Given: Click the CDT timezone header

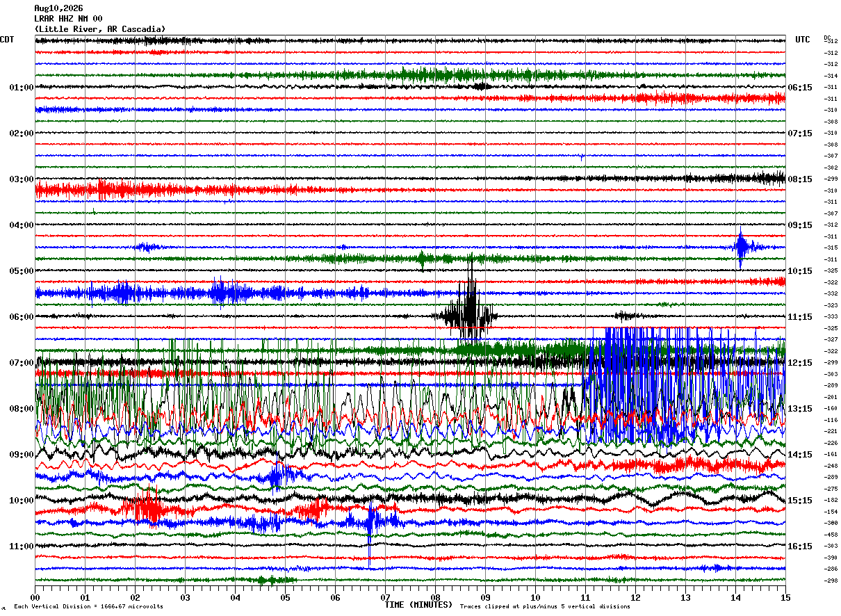Looking at the screenshot, I should pyautogui.click(x=7, y=40).
